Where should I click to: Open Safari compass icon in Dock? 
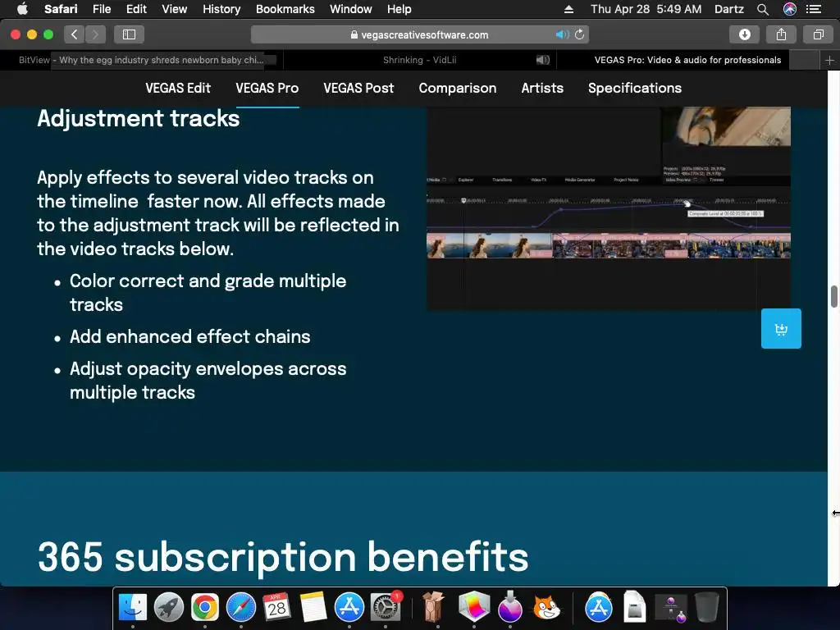click(241, 608)
